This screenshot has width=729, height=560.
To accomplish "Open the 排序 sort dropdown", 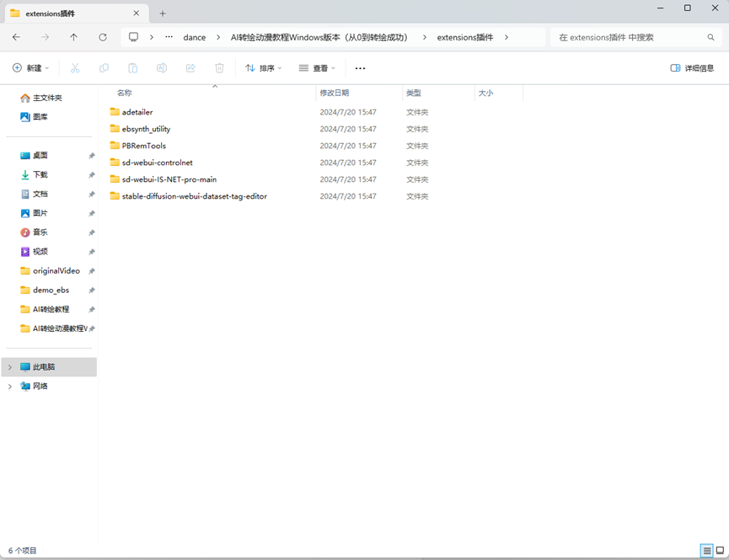I will pos(264,68).
